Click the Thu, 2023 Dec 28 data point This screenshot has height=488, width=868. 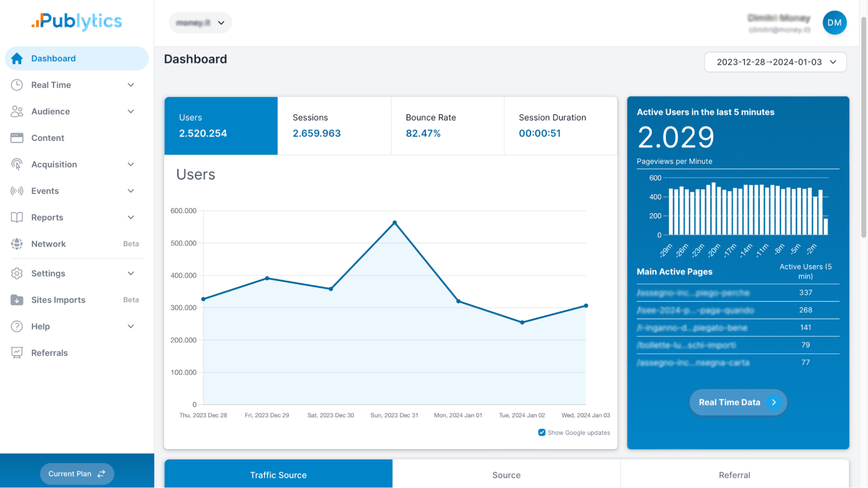[203, 299]
